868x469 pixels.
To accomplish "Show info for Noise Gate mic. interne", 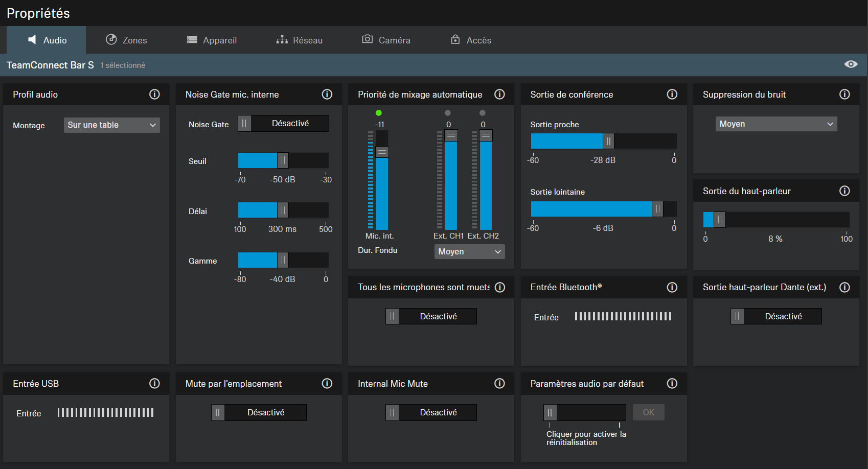I will (327, 95).
